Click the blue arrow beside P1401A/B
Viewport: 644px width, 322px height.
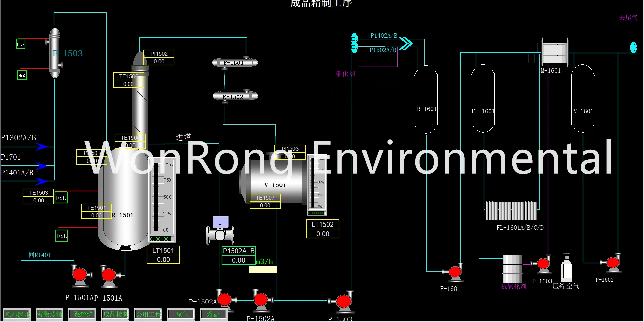point(41,181)
